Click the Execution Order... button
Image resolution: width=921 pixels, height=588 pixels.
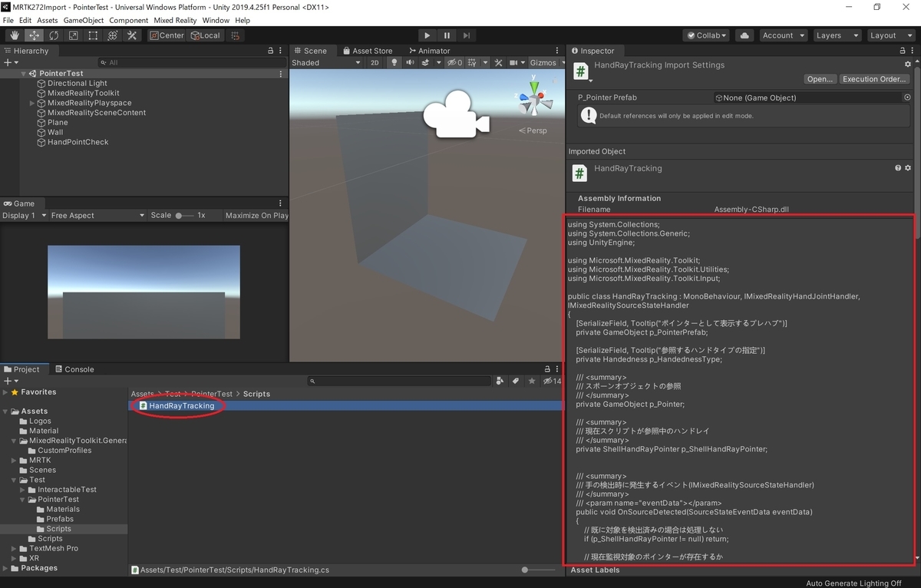pos(874,79)
